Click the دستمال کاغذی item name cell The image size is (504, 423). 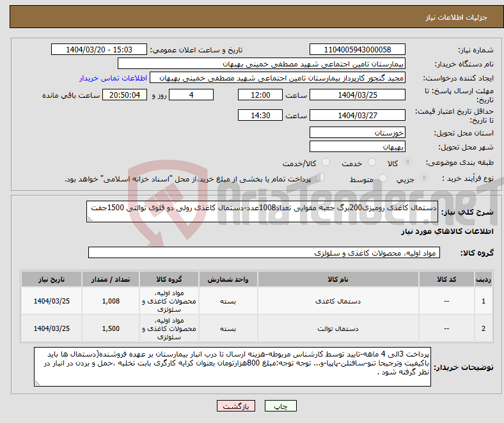click(338, 301)
